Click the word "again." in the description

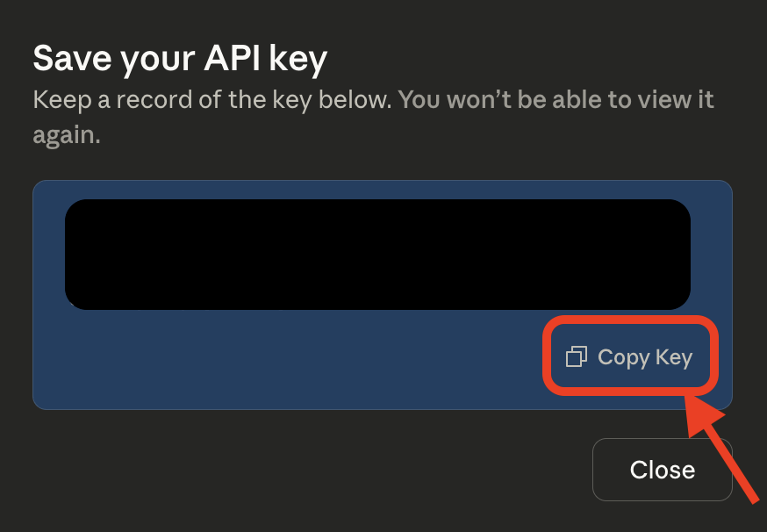pos(67,135)
